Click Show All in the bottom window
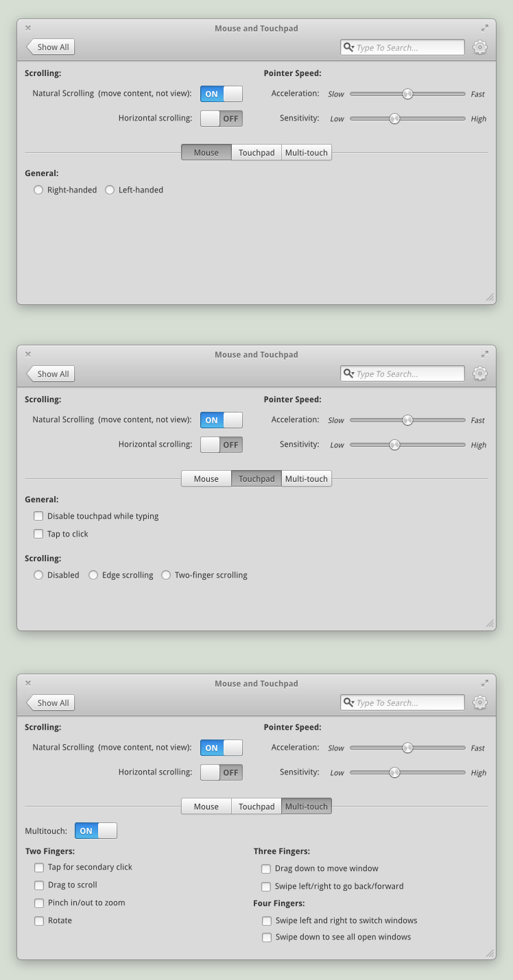 click(x=51, y=702)
